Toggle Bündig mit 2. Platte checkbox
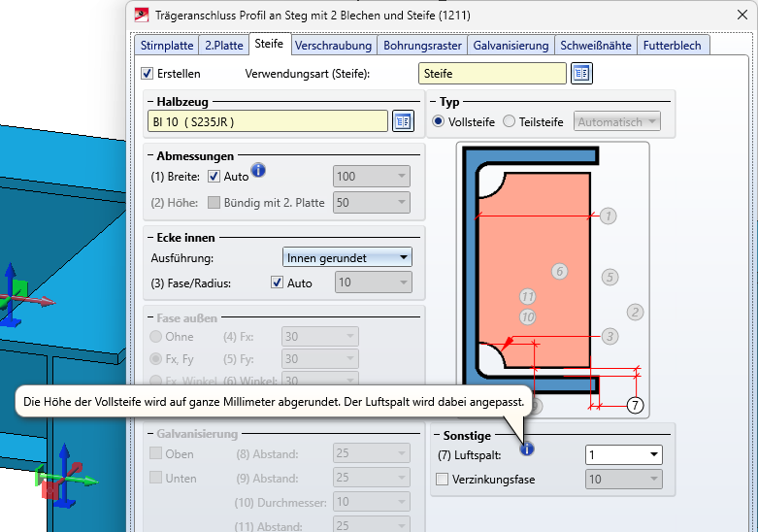Image resolution: width=758 pixels, height=532 pixels. [214, 202]
